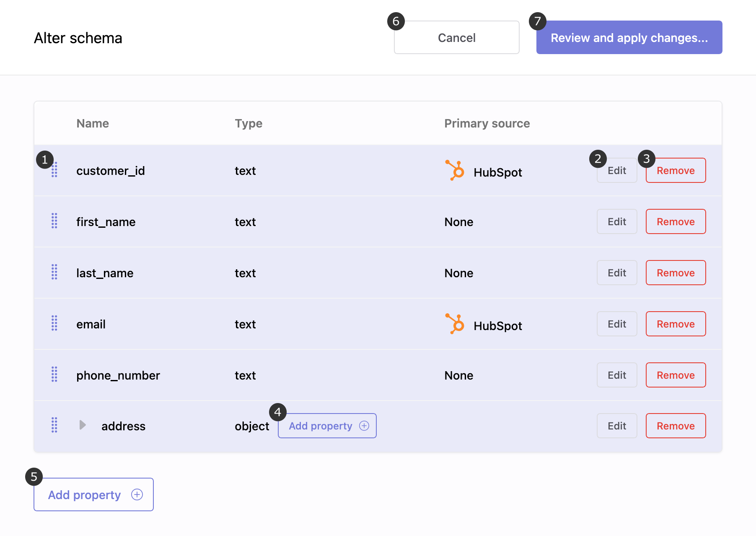The height and width of the screenshot is (536, 756).
Task: Cancel the schema alteration
Action: click(x=456, y=38)
